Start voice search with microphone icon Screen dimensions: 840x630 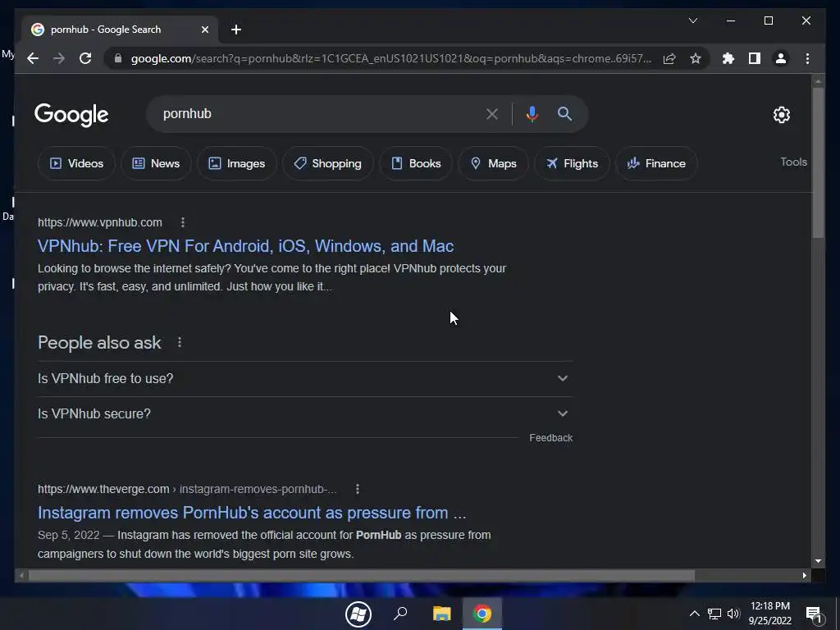(x=532, y=113)
